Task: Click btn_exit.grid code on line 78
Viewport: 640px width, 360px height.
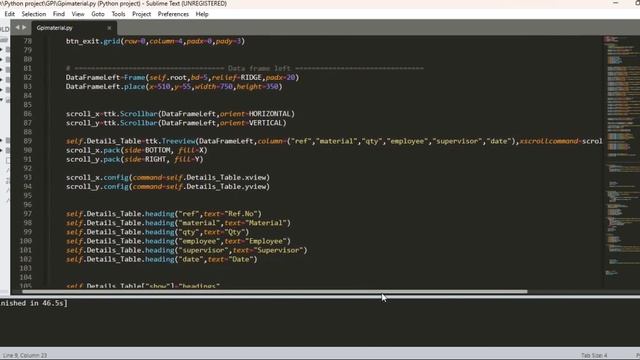Action: [155, 41]
